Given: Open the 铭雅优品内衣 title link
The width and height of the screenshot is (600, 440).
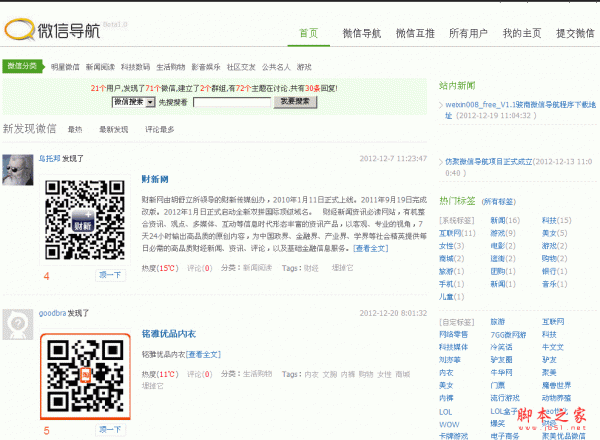Looking at the screenshot, I should (169, 334).
